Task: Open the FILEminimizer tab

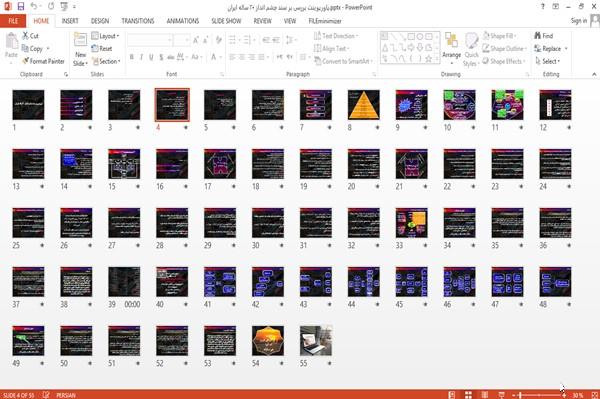Action: coord(324,21)
